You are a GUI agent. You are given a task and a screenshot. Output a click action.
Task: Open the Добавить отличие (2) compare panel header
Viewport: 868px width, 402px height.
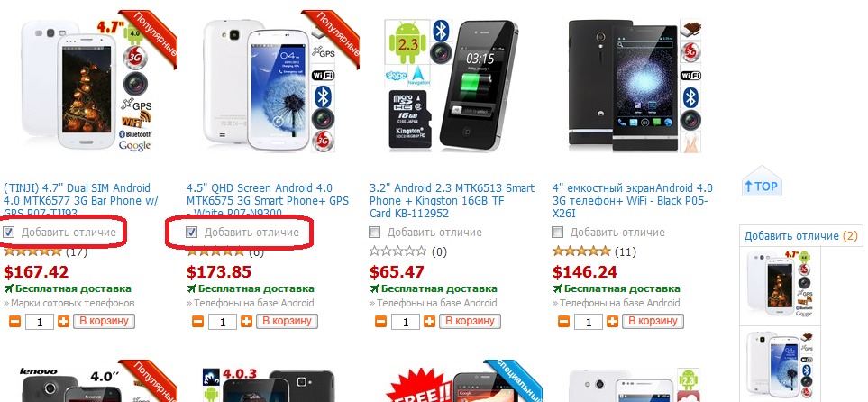tap(799, 236)
